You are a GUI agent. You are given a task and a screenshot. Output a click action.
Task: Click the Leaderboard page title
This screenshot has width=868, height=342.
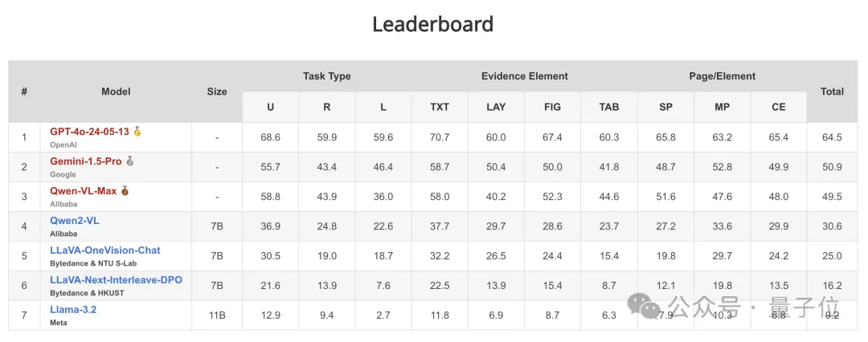(433, 24)
